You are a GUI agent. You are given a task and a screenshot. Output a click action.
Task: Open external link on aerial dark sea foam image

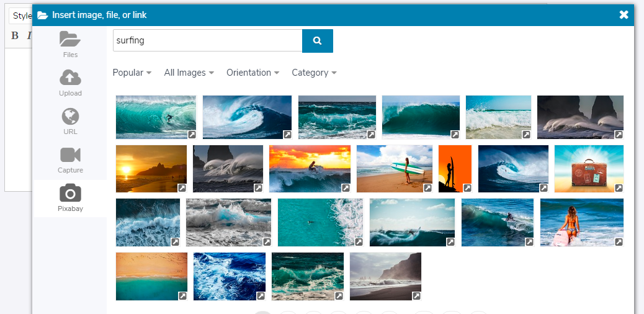pos(176,241)
